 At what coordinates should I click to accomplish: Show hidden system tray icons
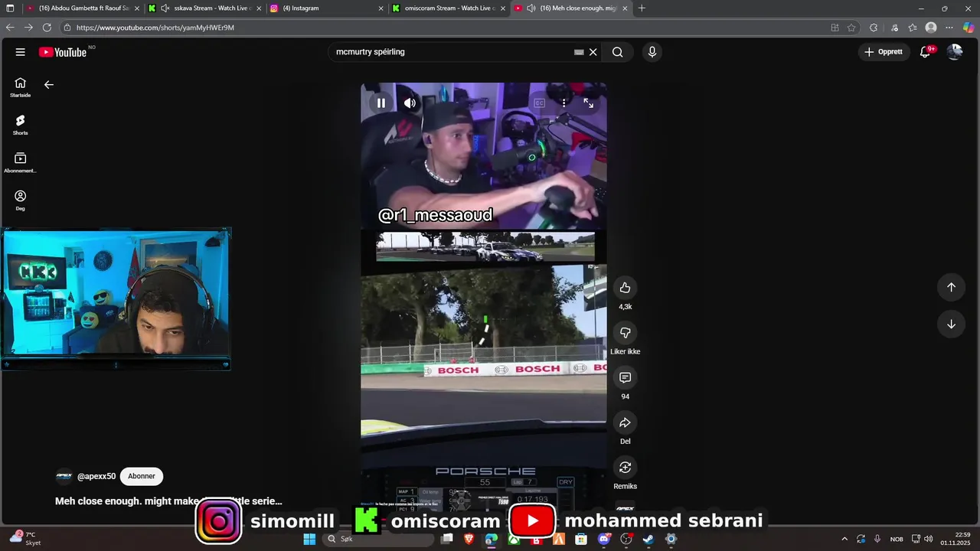[x=844, y=539]
